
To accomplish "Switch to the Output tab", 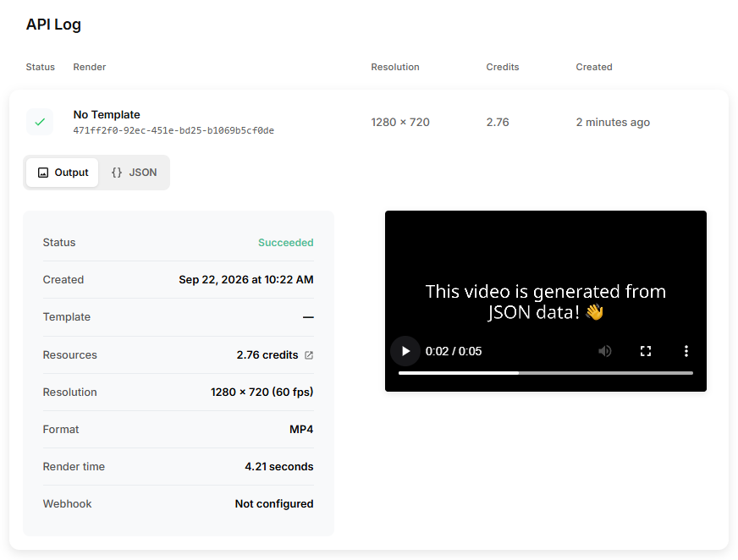I will coord(63,173).
